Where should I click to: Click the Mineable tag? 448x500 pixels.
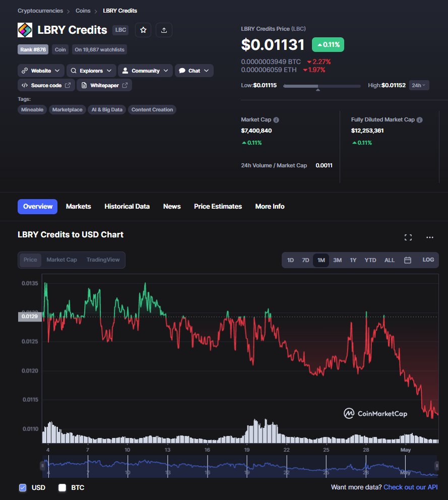[x=32, y=110]
